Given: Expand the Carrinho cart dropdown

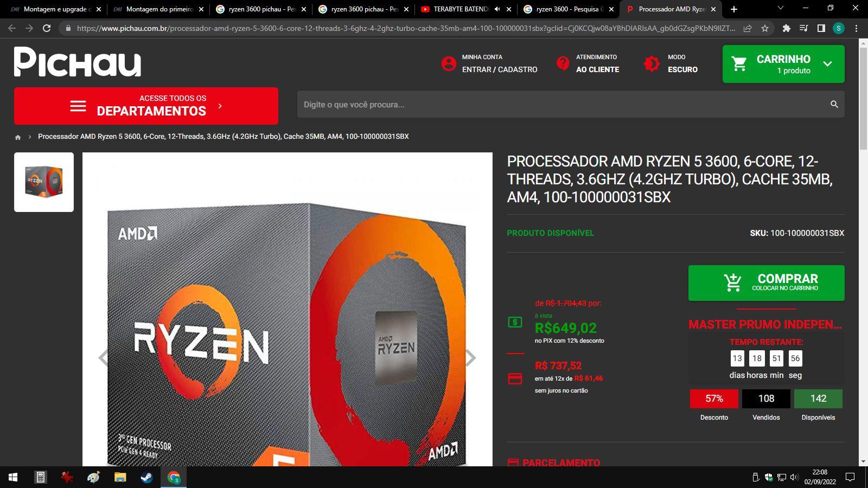Looking at the screenshot, I should [x=827, y=64].
